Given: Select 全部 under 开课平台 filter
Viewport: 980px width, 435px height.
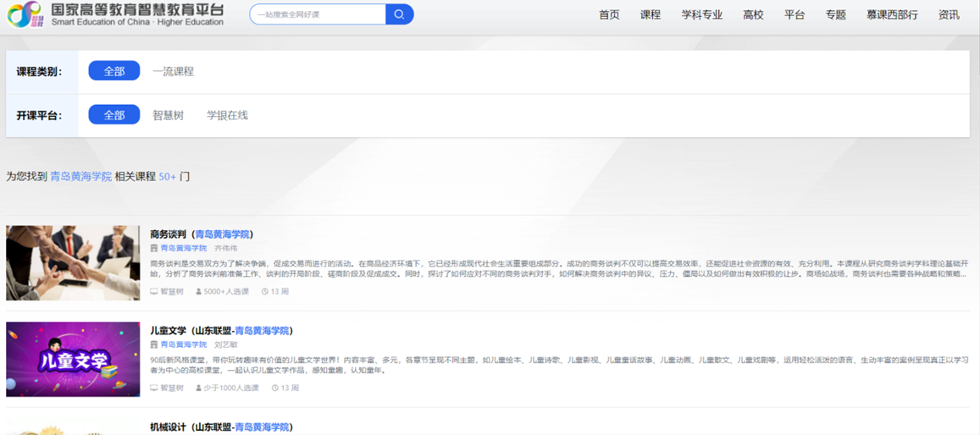Looking at the screenshot, I should click(x=114, y=115).
